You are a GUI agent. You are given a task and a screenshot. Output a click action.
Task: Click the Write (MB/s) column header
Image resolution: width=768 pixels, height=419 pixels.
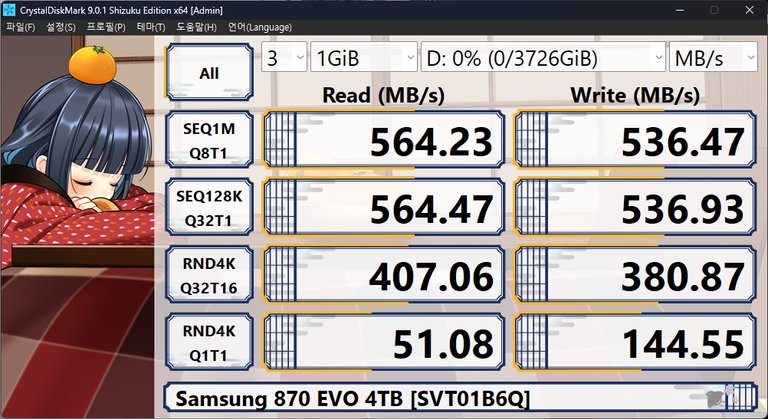[635, 96]
